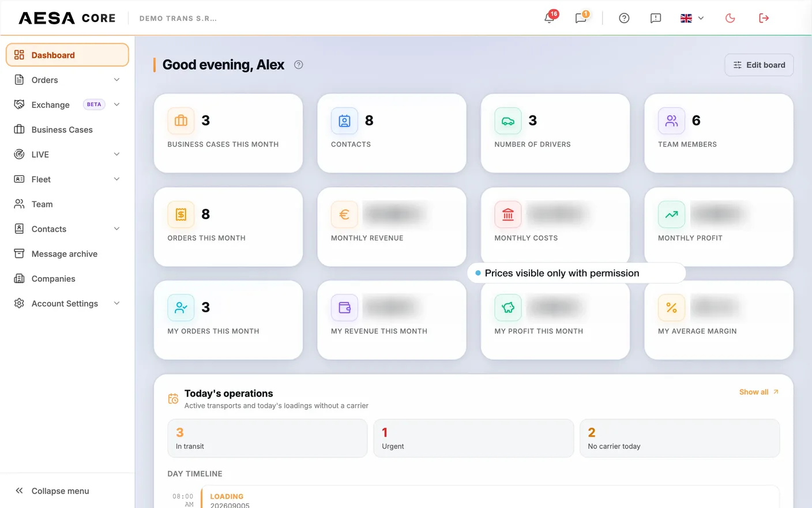Image resolution: width=812 pixels, height=508 pixels.
Task: Open the language flag dropdown
Action: click(692, 18)
